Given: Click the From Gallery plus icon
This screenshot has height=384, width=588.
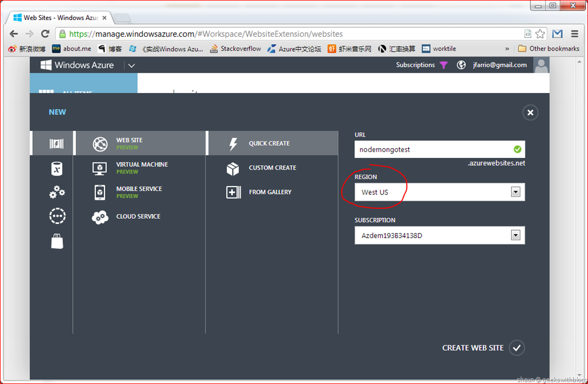Looking at the screenshot, I should coord(233,192).
